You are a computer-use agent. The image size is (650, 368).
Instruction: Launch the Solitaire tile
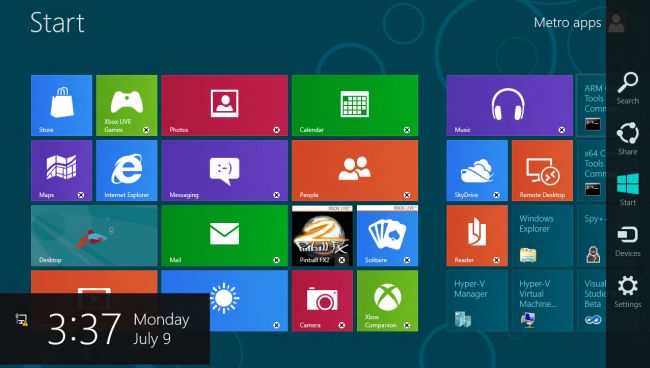pos(387,235)
